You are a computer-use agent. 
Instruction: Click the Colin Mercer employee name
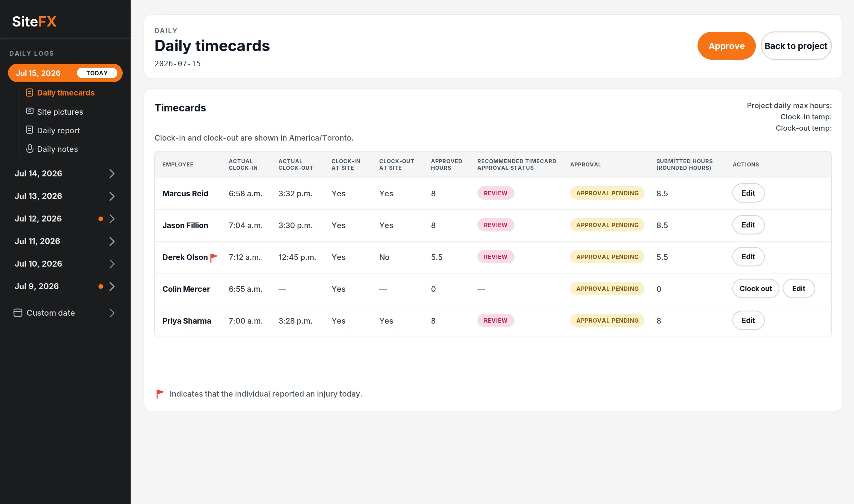186,289
